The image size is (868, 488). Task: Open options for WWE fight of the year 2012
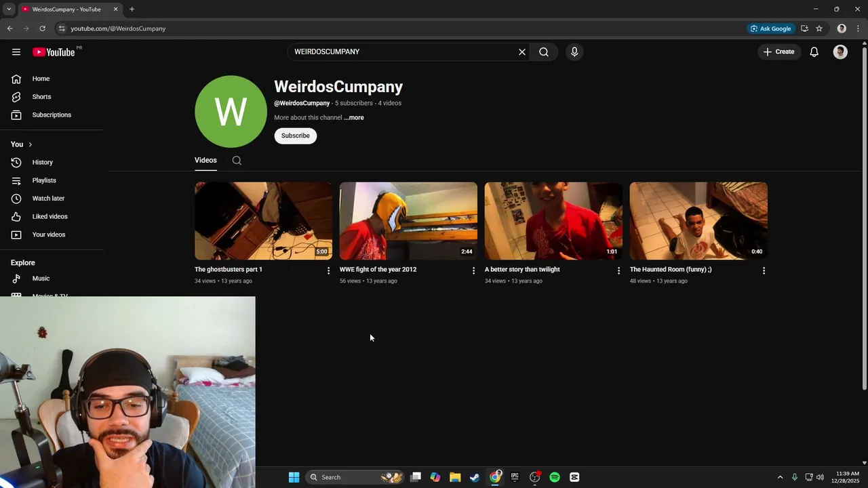coord(474,270)
